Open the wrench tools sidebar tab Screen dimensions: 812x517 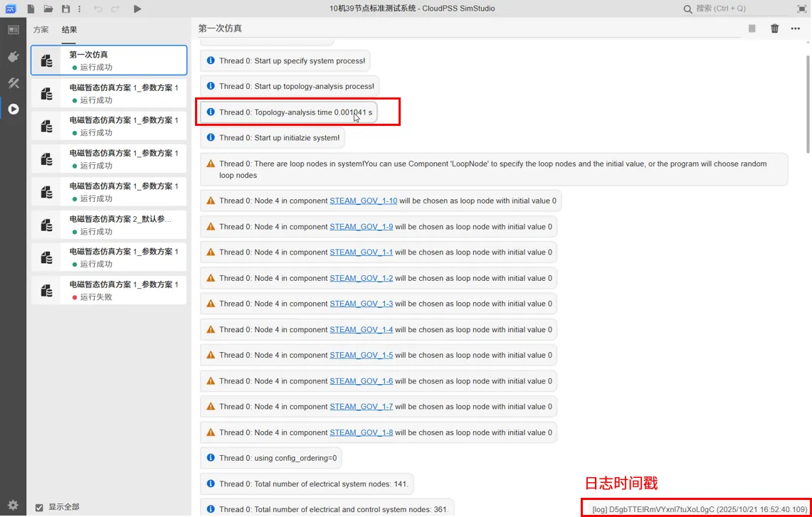coord(13,83)
